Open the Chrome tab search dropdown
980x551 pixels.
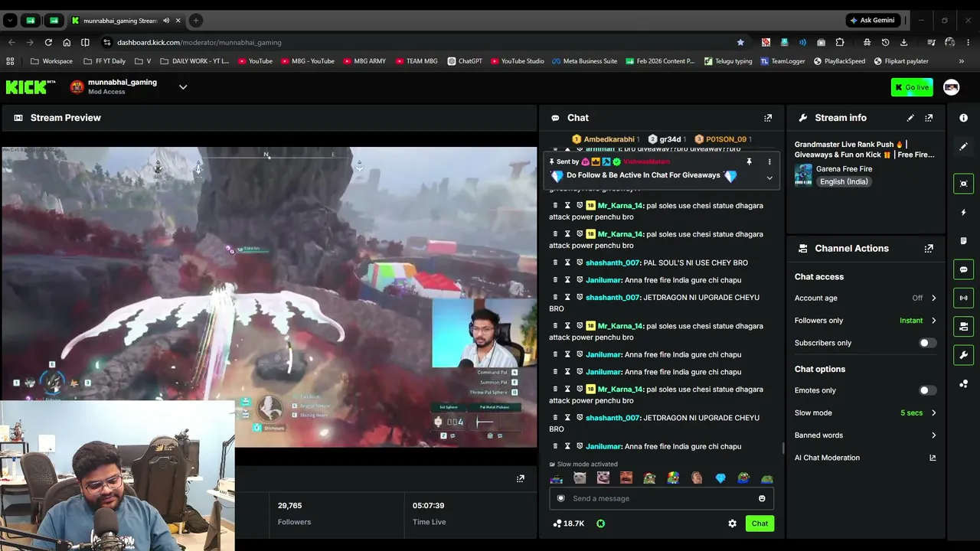[10, 21]
